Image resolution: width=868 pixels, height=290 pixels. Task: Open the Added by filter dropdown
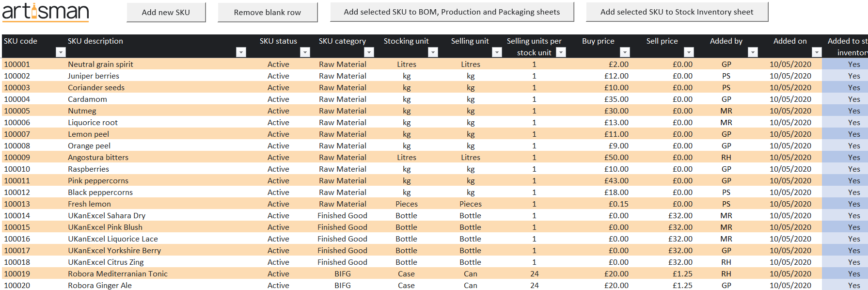point(753,52)
